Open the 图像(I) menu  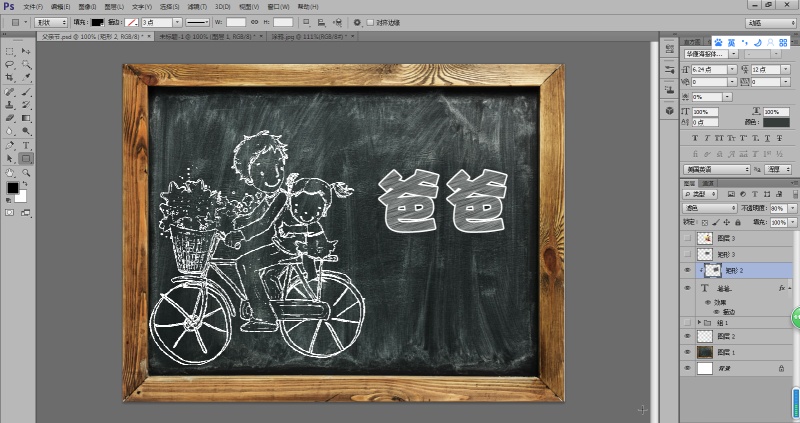(87, 7)
